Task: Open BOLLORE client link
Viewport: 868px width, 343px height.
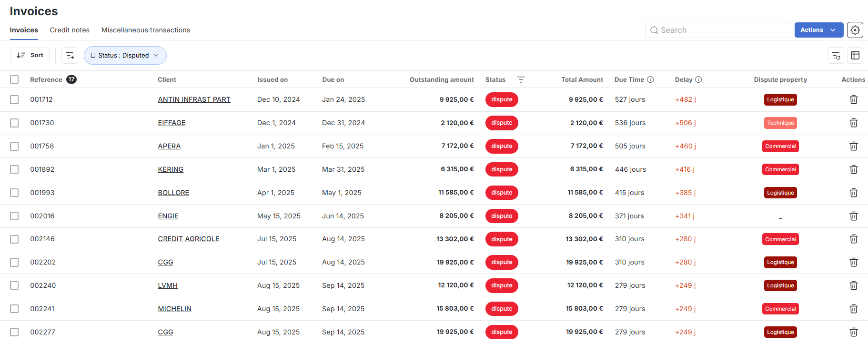Action: [173, 193]
